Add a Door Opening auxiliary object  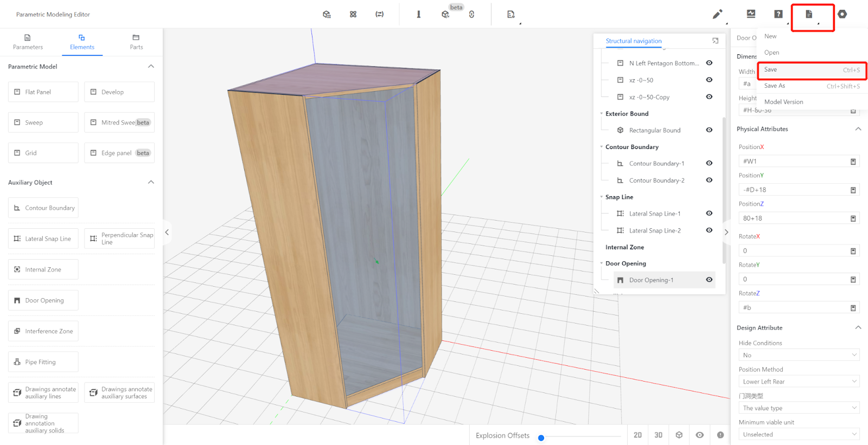coord(43,300)
